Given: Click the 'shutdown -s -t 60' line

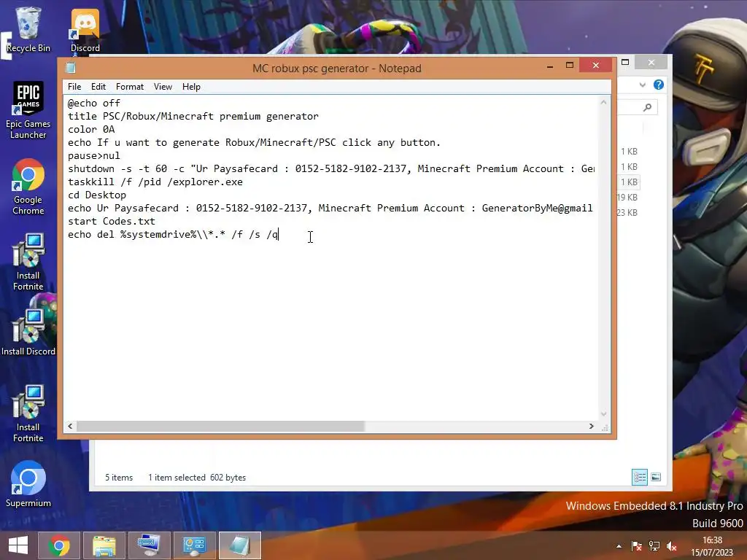Looking at the screenshot, I should (330, 169).
